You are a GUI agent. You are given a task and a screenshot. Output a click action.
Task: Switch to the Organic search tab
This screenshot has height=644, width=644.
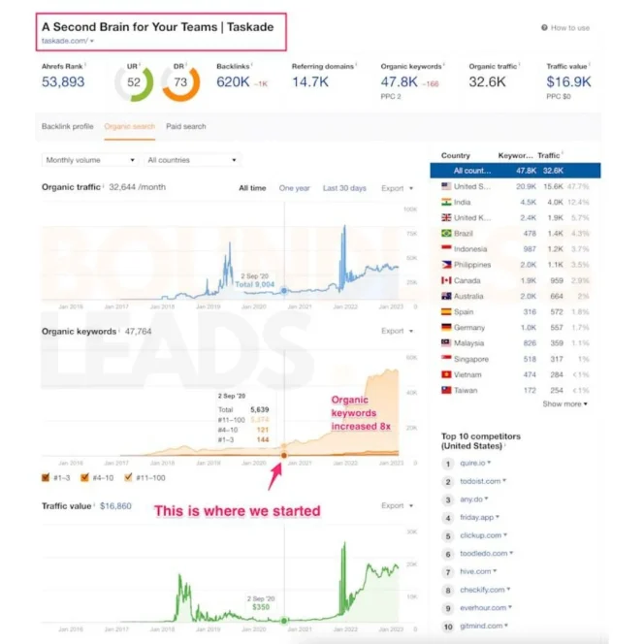129,126
